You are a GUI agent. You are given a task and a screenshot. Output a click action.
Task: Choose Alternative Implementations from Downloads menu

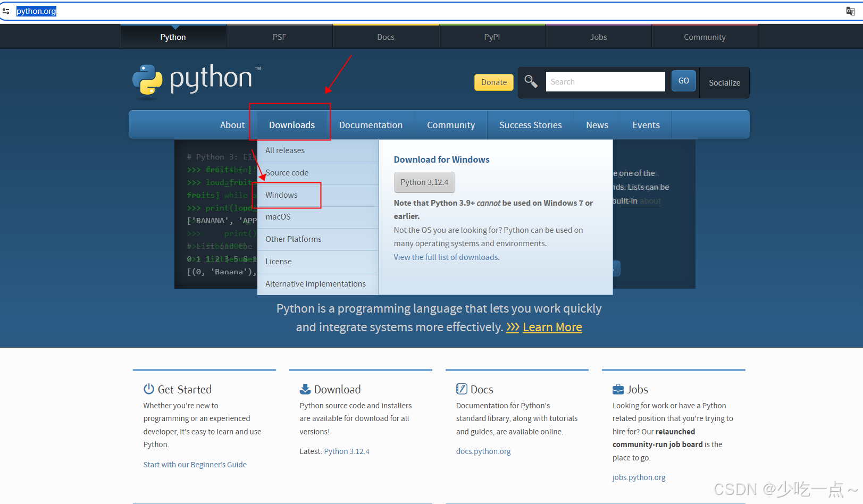pyautogui.click(x=318, y=284)
